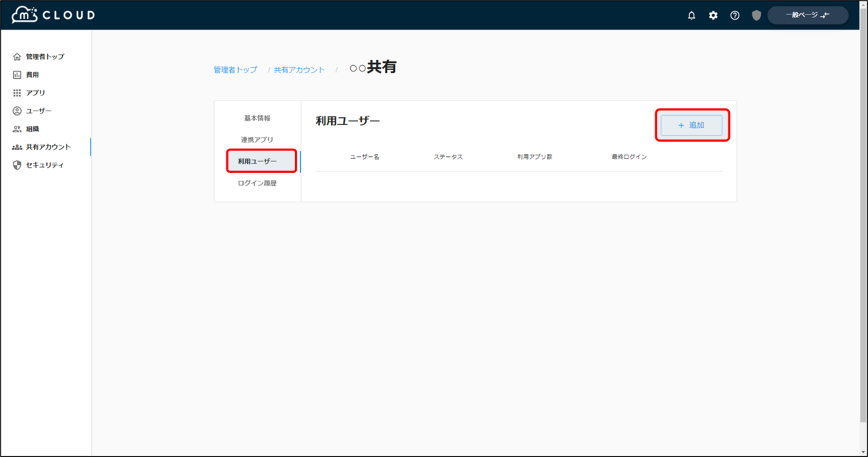Click the people icon beside 組織
Image resolution: width=868 pixels, height=457 pixels.
coord(17,129)
